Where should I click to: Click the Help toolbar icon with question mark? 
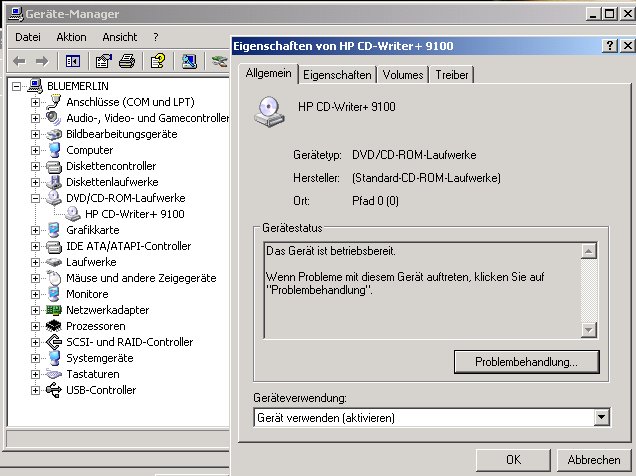158,62
